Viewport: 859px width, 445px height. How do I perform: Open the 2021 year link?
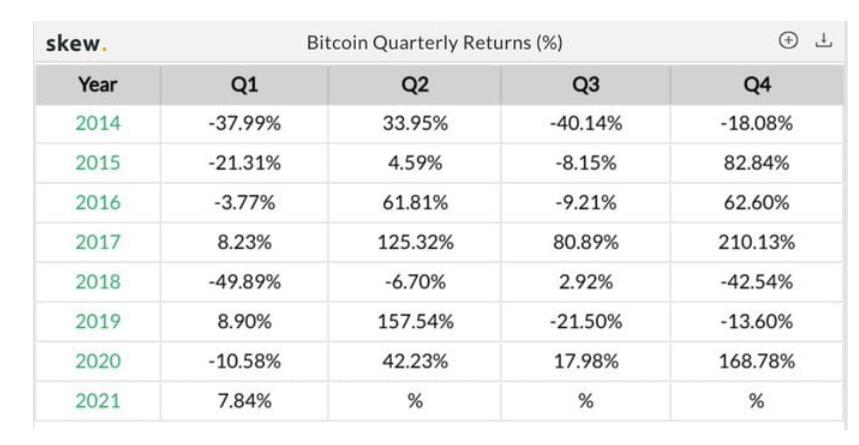coord(97,401)
